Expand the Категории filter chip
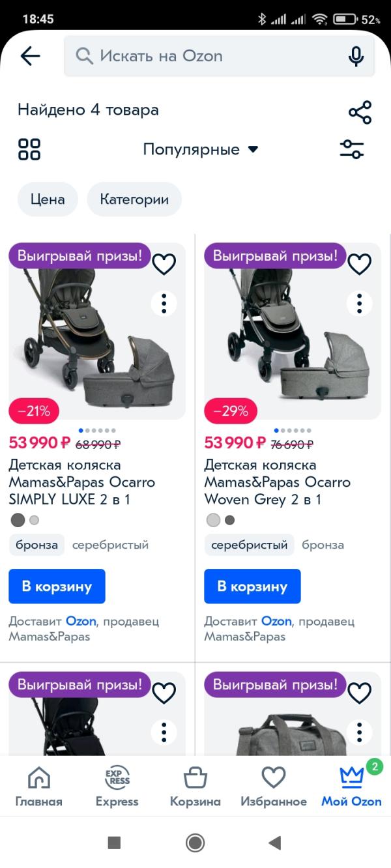Image resolution: width=391 pixels, height=868 pixels. click(x=134, y=199)
